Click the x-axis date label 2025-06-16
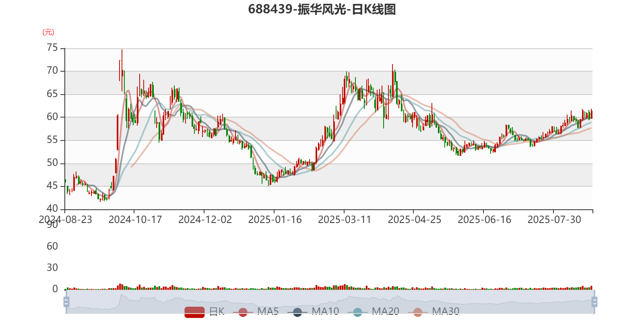This screenshot has height=322, width=644. [485, 220]
